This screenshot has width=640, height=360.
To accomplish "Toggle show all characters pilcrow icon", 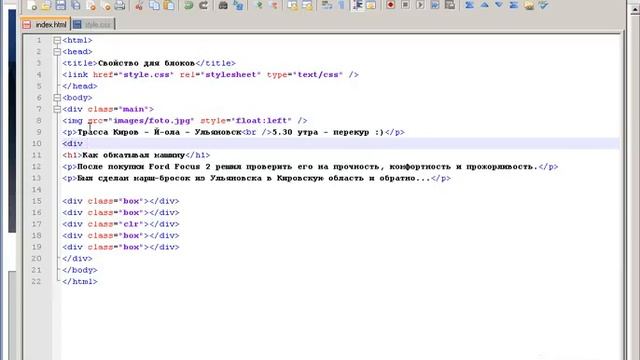I will click(x=341, y=5).
